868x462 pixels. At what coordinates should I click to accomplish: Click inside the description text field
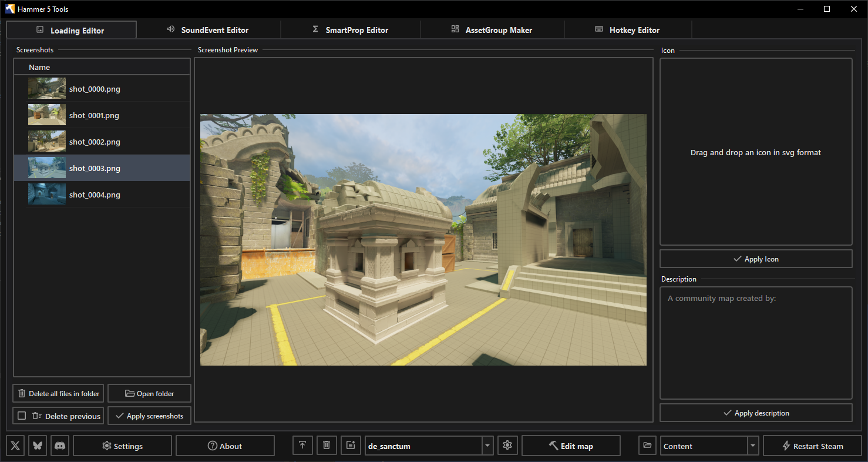(x=756, y=343)
